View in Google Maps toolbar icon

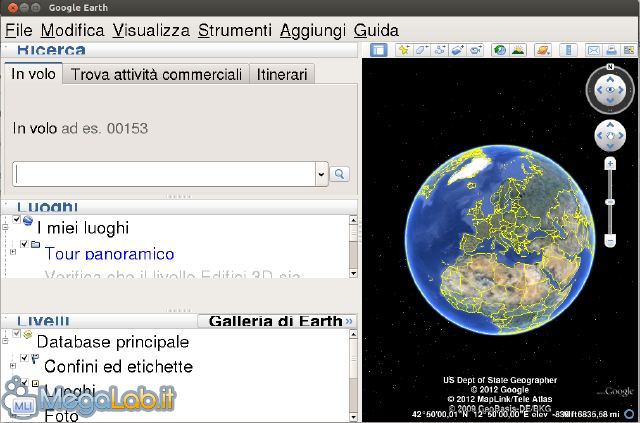629,50
